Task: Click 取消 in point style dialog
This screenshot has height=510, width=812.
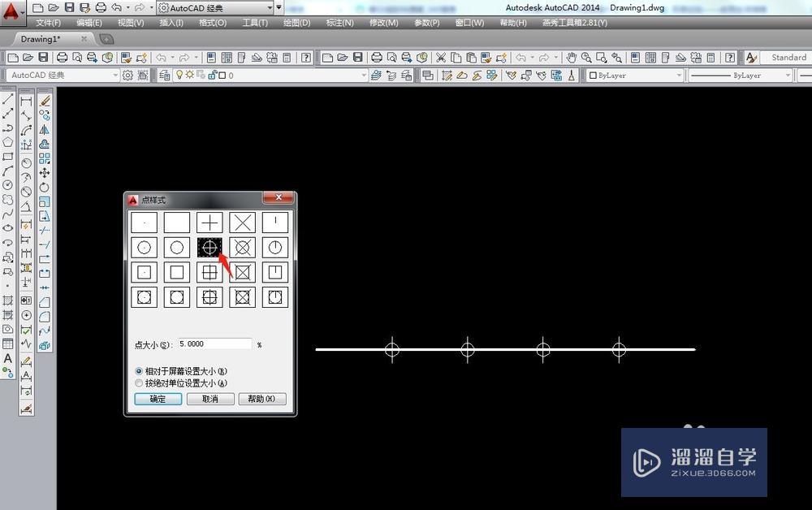Action: tap(210, 399)
